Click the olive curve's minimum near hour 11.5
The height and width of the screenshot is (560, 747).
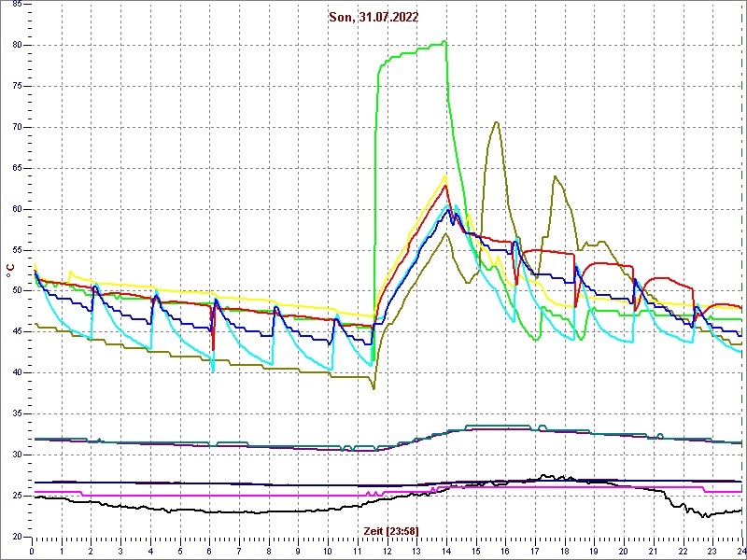374,388
